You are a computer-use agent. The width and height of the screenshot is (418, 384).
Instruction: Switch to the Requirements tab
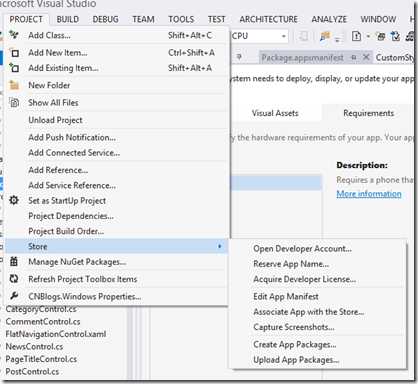click(x=369, y=113)
